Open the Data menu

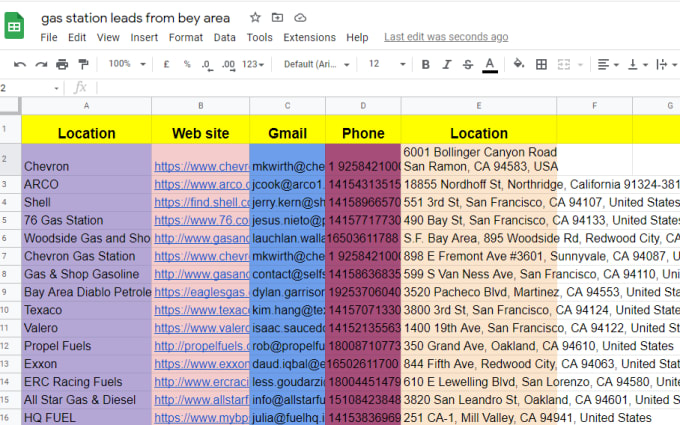[x=225, y=37]
